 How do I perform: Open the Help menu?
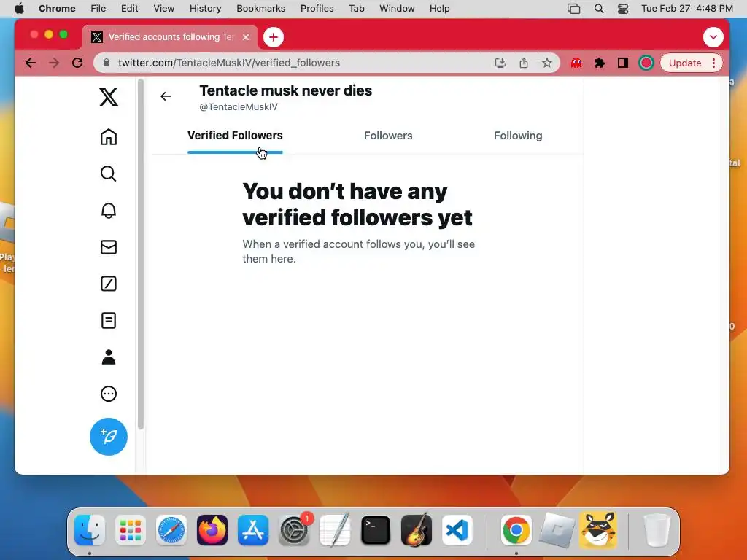point(439,9)
